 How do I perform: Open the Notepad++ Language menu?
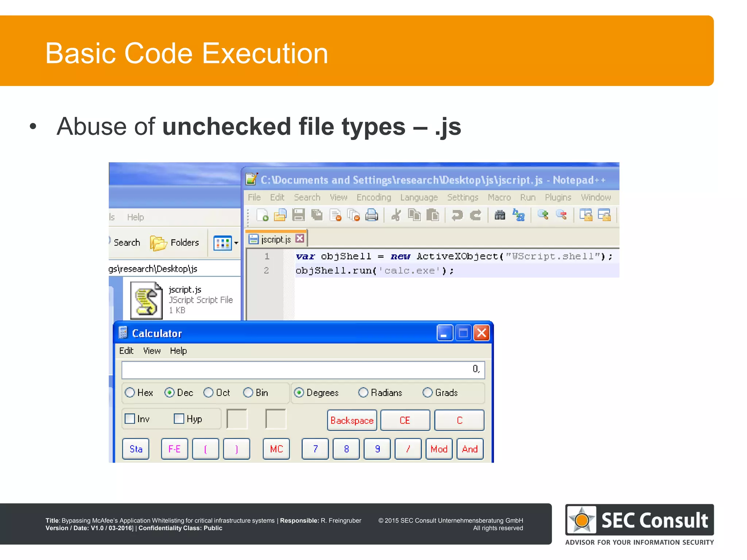419,197
